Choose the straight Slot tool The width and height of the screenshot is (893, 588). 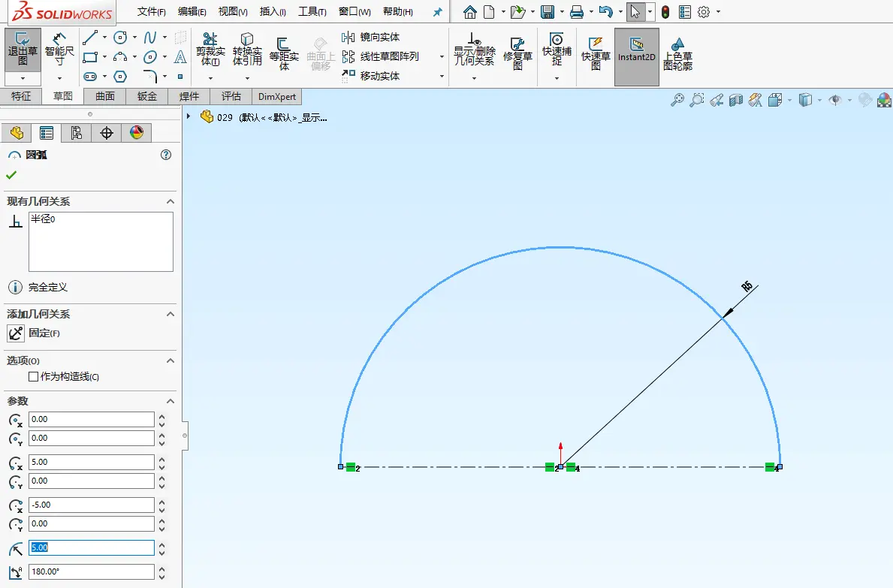tap(90, 77)
